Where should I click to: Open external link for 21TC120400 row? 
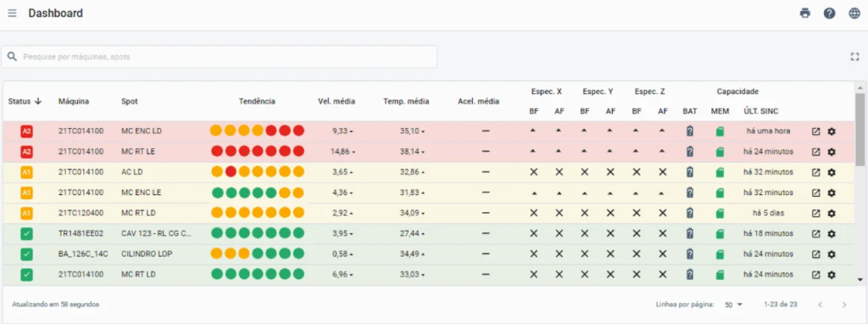815,213
